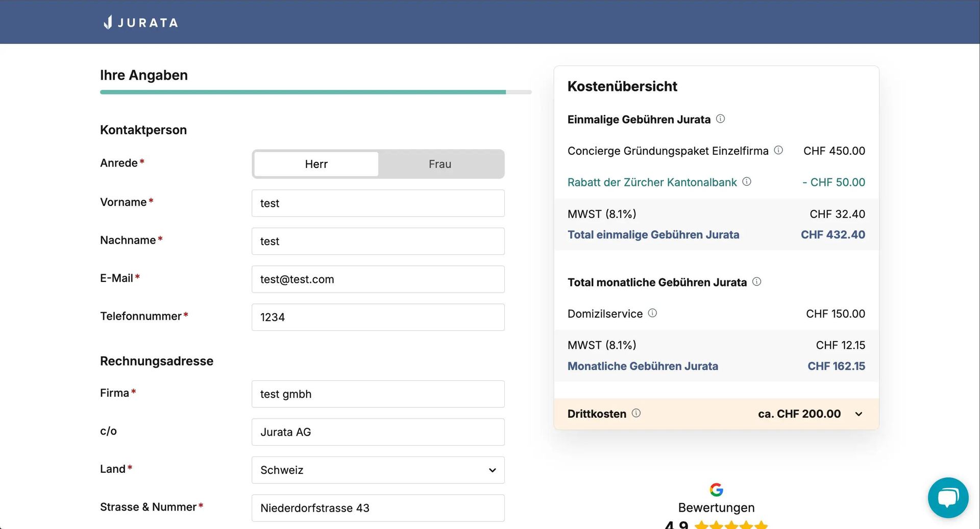This screenshot has width=980, height=529.
Task: Click into the Vorname field
Action: click(x=378, y=203)
